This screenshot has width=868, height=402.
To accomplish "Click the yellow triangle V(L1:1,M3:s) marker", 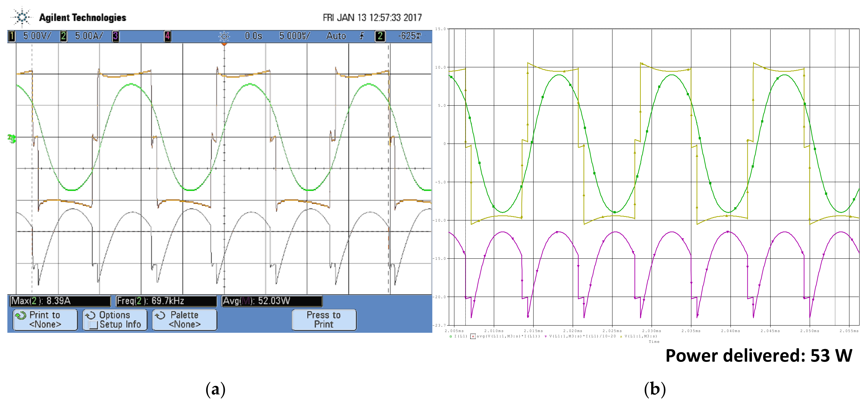I will [x=621, y=336].
